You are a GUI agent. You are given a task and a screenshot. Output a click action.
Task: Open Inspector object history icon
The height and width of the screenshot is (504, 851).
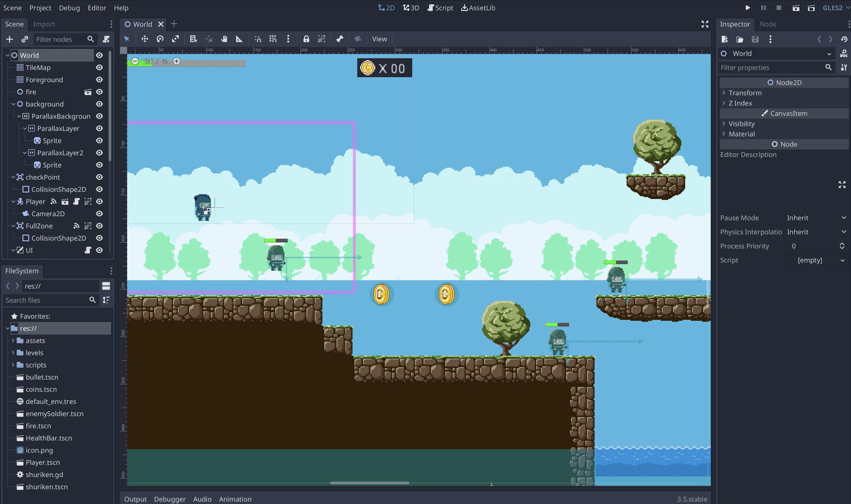(x=844, y=39)
